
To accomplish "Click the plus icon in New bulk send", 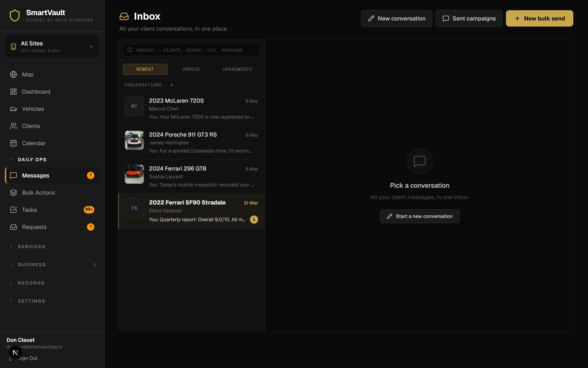I will click(517, 18).
